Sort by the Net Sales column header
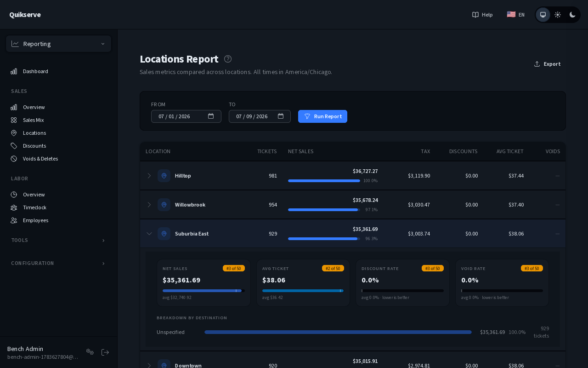This screenshot has height=368, width=588. (300, 151)
